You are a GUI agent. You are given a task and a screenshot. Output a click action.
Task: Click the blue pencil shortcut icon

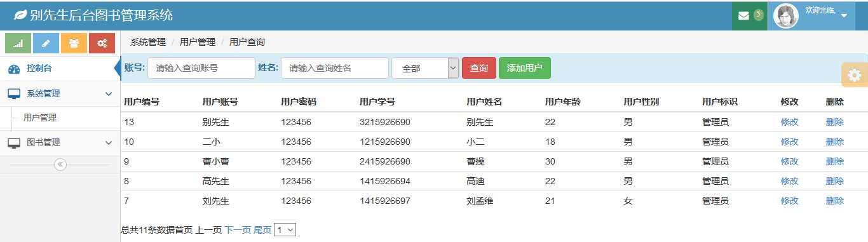46,43
